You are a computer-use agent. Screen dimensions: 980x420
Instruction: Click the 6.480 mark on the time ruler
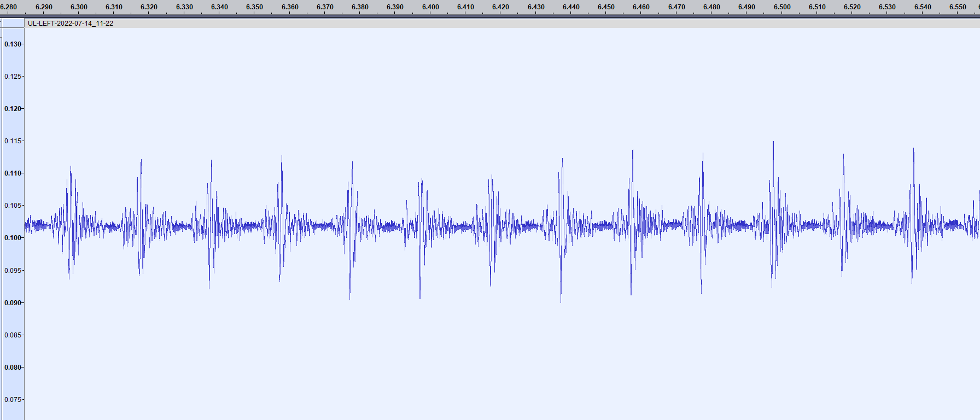[x=711, y=7]
